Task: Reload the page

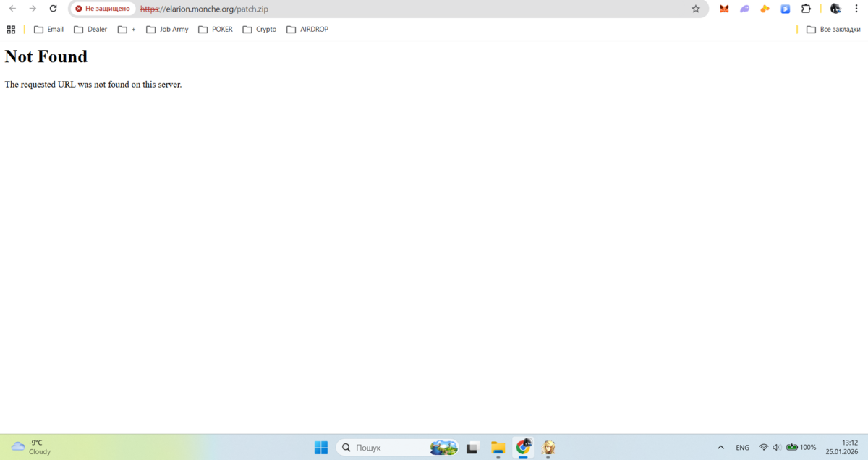Action: tap(53, 9)
